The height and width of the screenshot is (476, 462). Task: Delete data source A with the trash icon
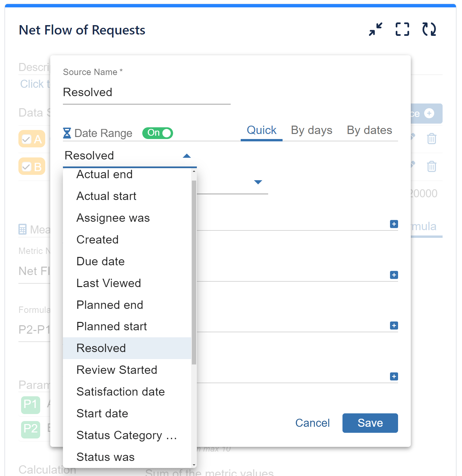432,138
